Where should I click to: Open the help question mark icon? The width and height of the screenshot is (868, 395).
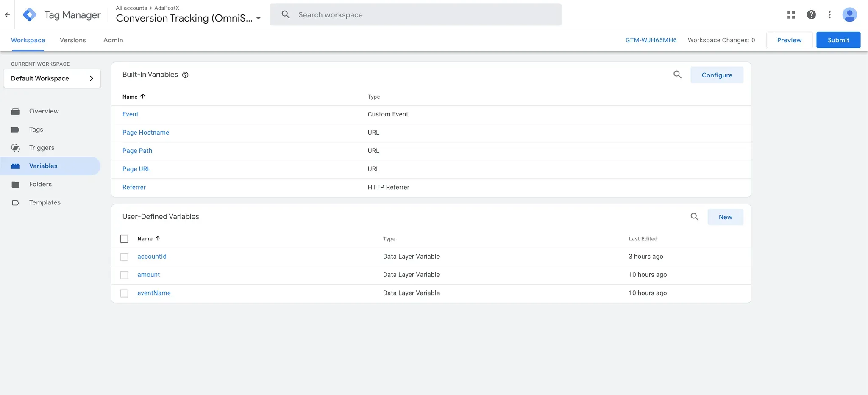click(811, 15)
